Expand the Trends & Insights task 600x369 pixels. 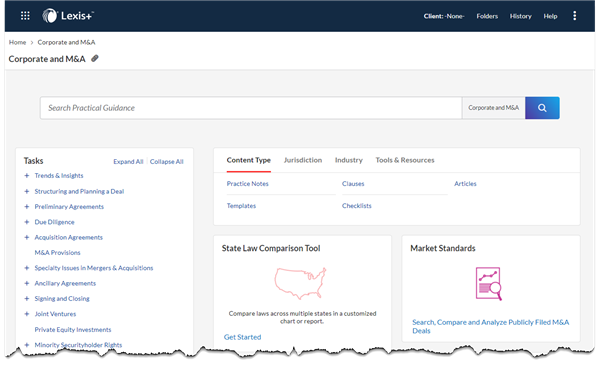[x=26, y=176]
